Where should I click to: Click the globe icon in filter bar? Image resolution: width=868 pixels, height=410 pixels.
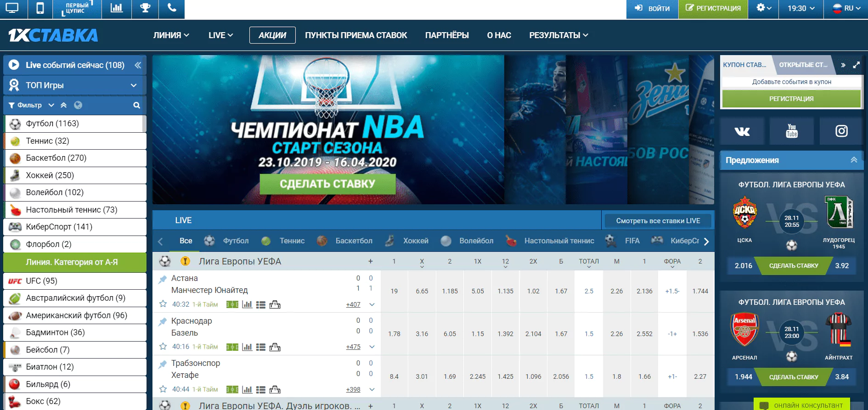78,105
